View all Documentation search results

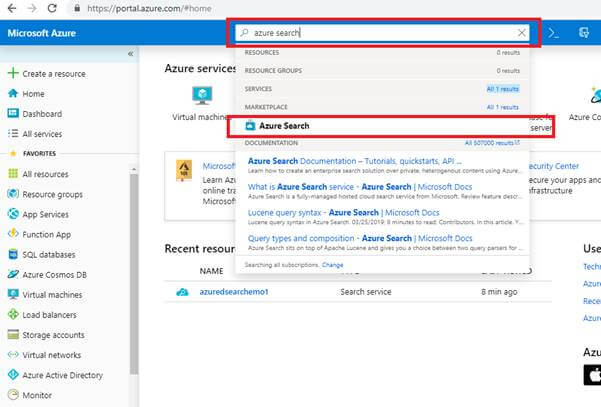coord(492,143)
